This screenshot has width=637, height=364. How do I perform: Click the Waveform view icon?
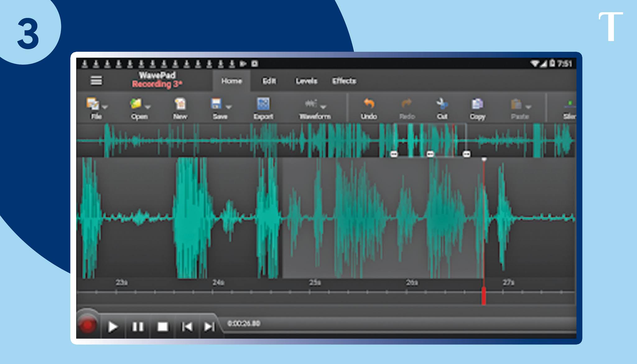(x=311, y=104)
